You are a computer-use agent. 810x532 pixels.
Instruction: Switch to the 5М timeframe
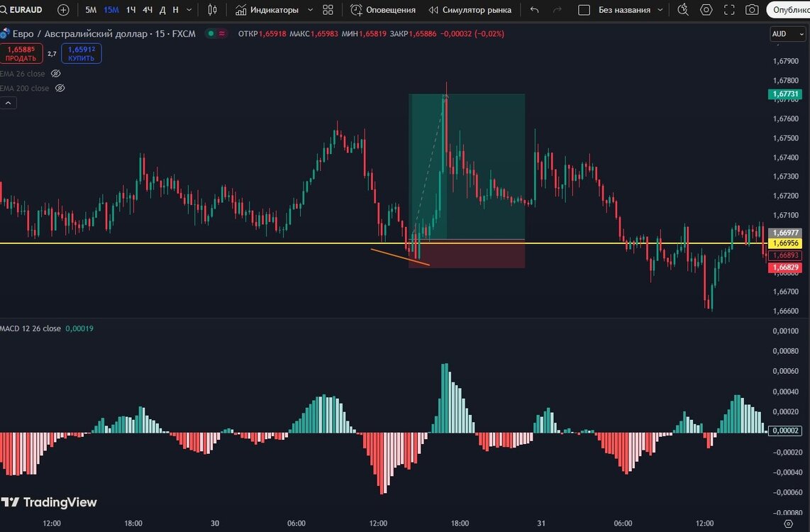(91, 10)
